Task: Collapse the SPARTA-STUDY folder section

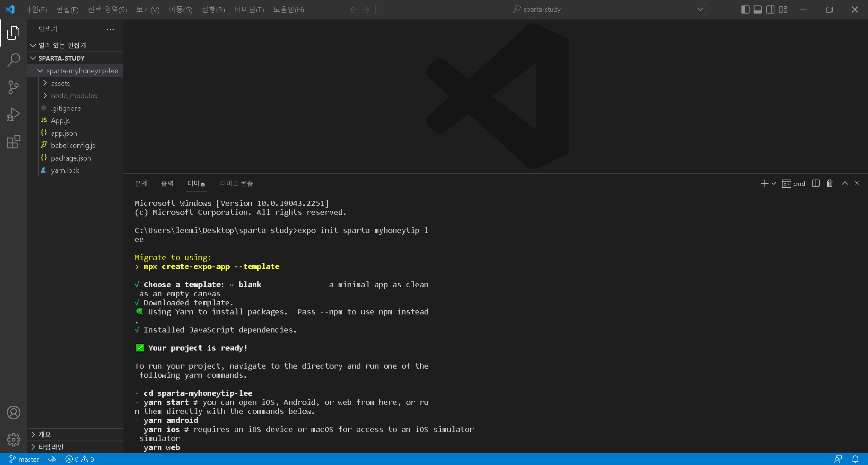Action: pyautogui.click(x=75, y=58)
